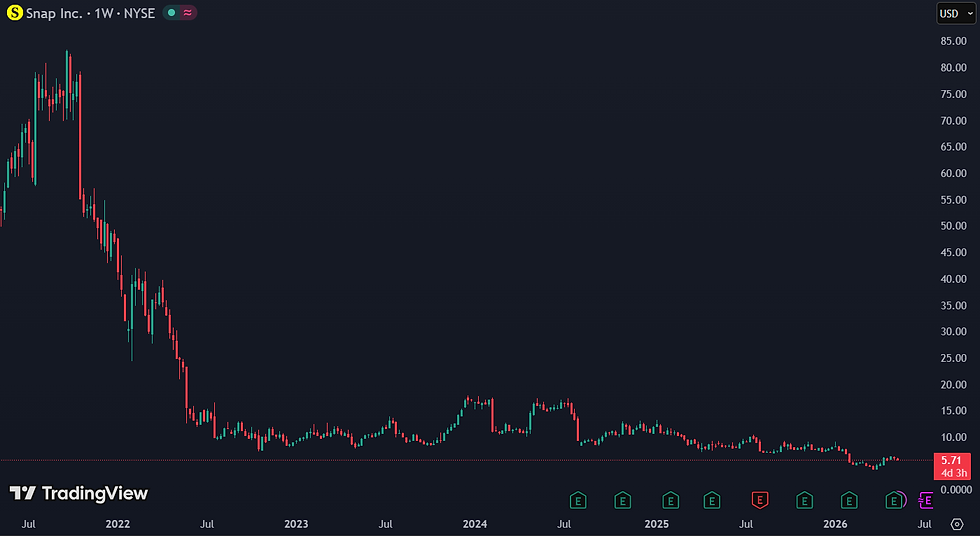
Task: Click the 2026 time axis label
Action: coord(835,524)
